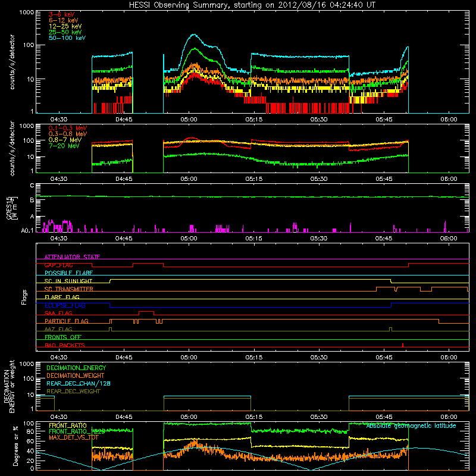The height and width of the screenshot is (476, 476).
Task: Click the 04:30 time label under the Flags panel
Action: 59,358
